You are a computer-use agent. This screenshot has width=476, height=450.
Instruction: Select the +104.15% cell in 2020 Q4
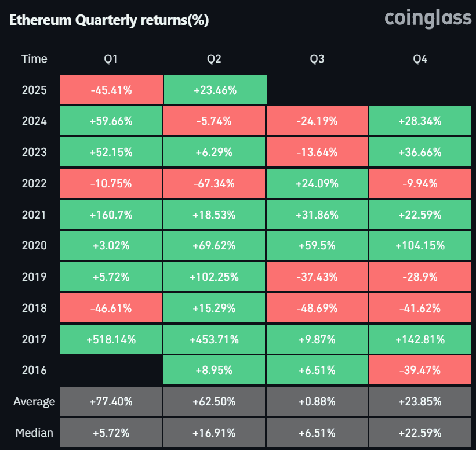pyautogui.click(x=420, y=246)
